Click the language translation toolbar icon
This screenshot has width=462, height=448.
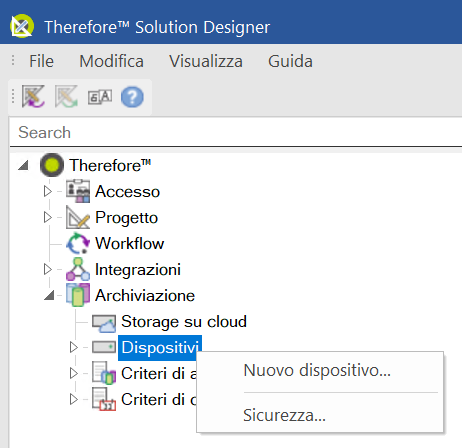[100, 97]
